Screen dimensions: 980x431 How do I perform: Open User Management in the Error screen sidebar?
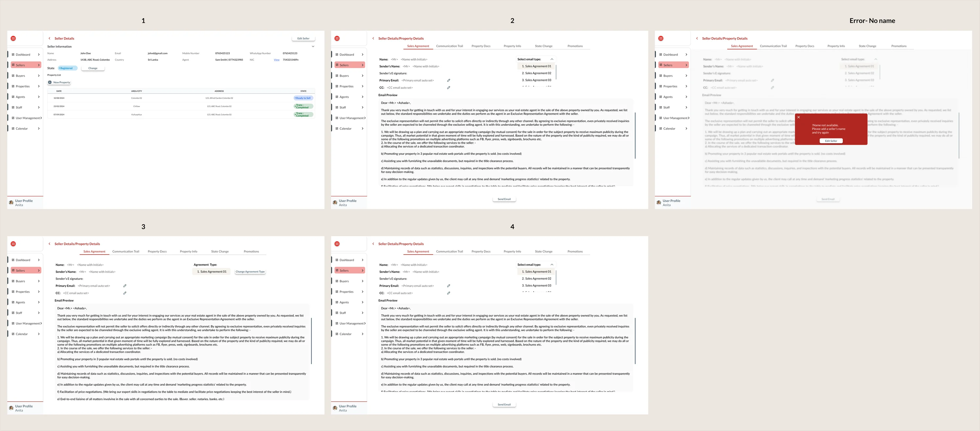(x=673, y=118)
